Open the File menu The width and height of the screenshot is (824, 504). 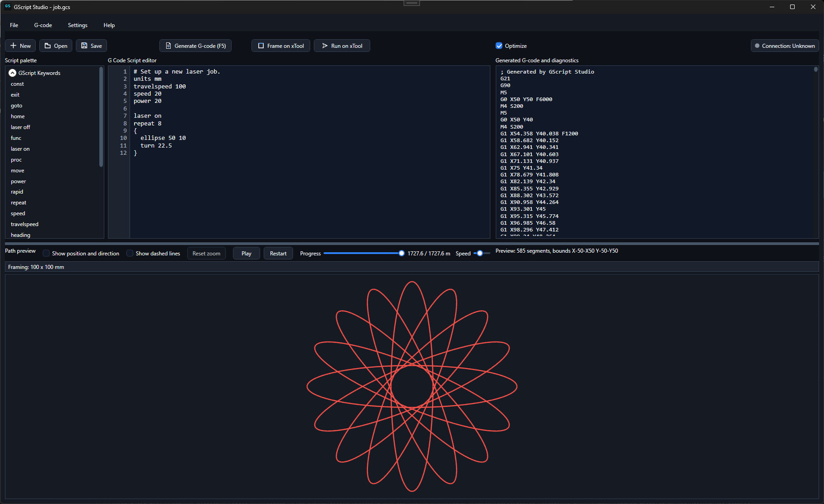pyautogui.click(x=14, y=25)
